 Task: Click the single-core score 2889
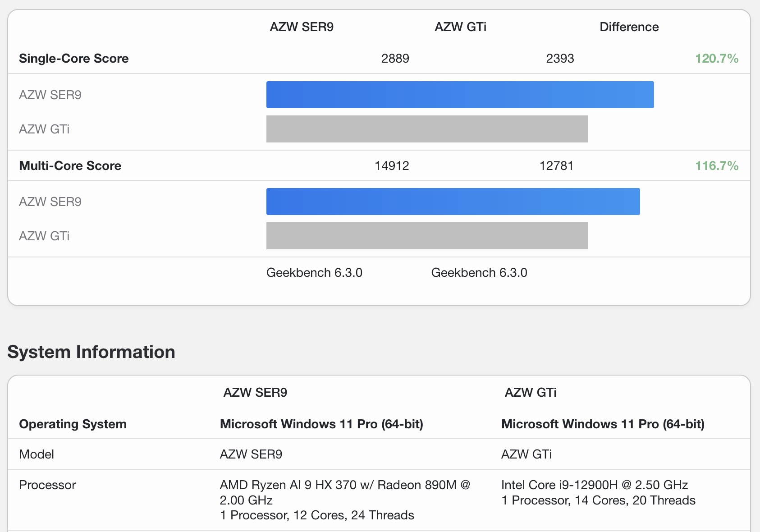[x=395, y=59]
